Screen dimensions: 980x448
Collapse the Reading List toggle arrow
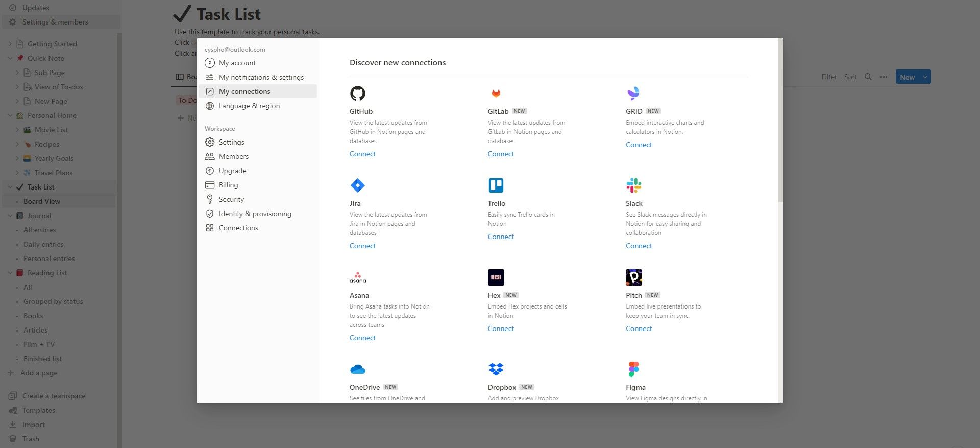(x=10, y=273)
